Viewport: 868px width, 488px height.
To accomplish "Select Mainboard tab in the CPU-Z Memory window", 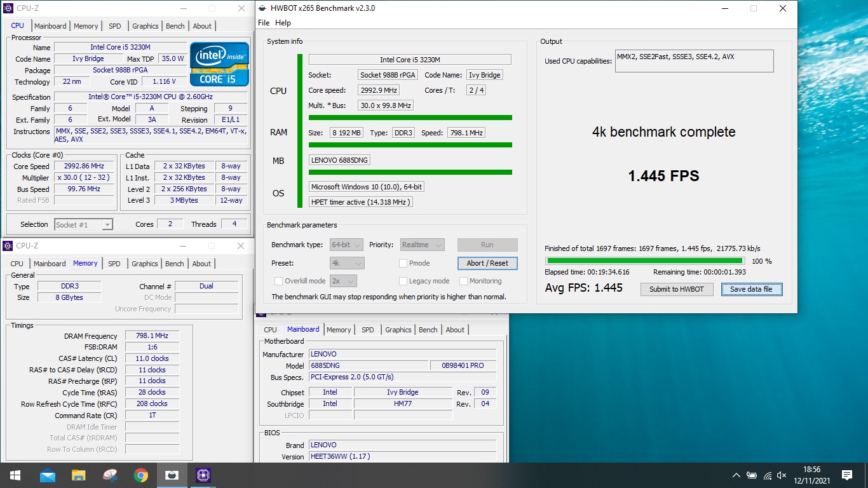I will click(x=50, y=264).
